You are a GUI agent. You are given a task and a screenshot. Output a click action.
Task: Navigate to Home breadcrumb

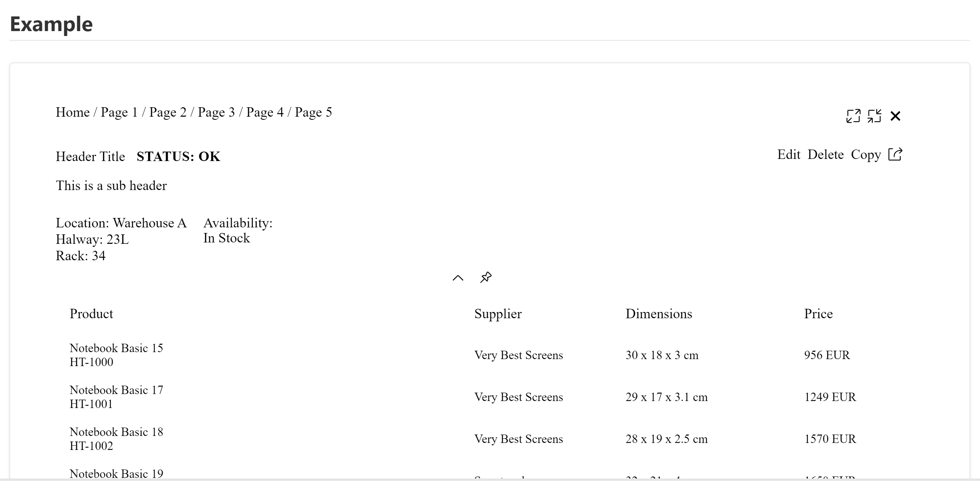tap(73, 112)
